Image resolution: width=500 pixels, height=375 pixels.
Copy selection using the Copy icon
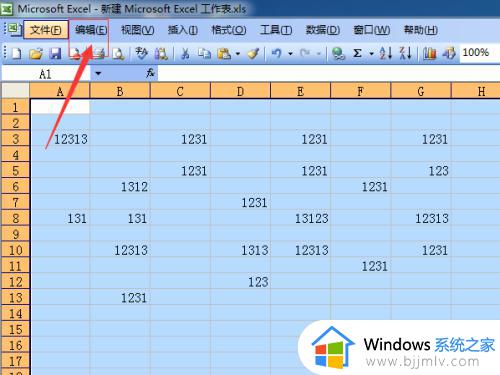204,53
